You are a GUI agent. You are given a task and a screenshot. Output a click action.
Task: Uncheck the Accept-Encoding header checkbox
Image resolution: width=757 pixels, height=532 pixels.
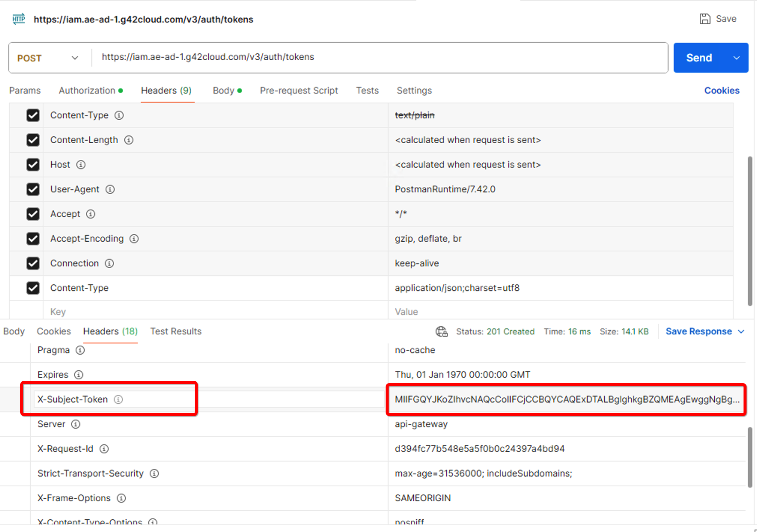(x=33, y=239)
